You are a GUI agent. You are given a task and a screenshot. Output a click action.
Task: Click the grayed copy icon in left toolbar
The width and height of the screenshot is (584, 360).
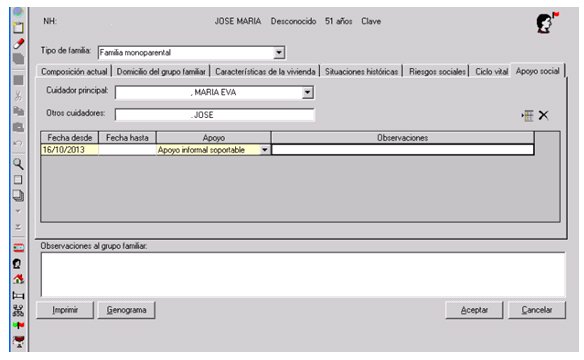18,111
